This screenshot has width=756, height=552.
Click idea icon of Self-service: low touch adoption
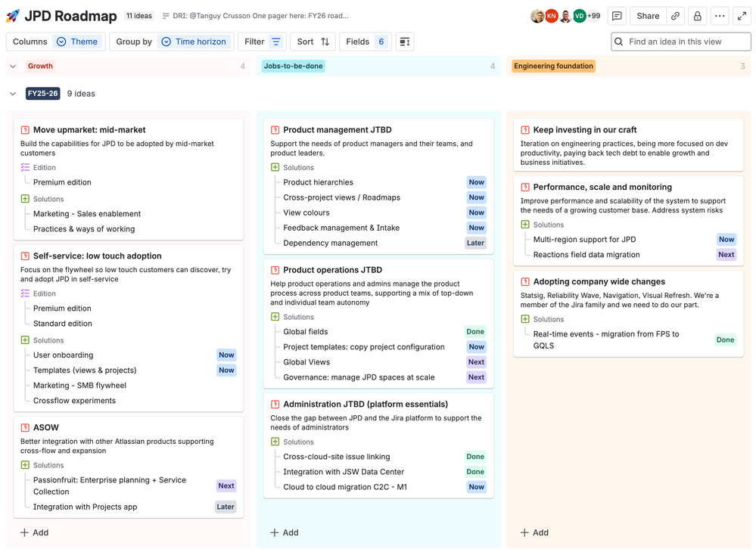point(25,256)
